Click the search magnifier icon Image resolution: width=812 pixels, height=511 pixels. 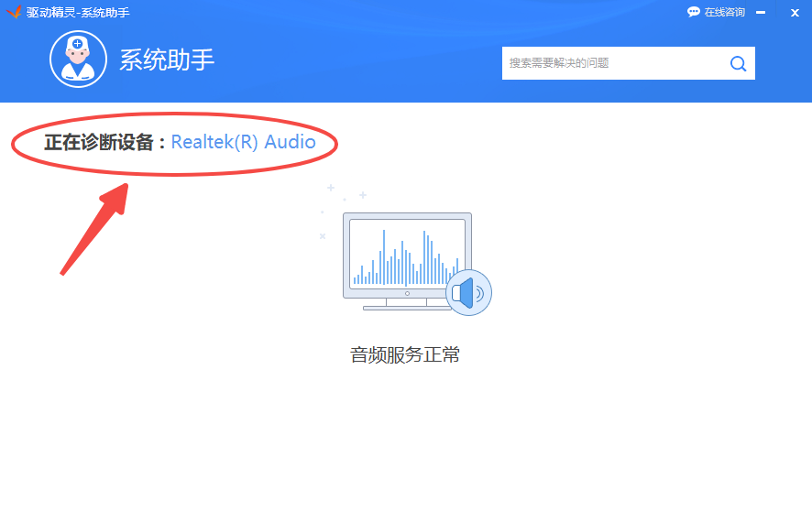click(x=738, y=63)
